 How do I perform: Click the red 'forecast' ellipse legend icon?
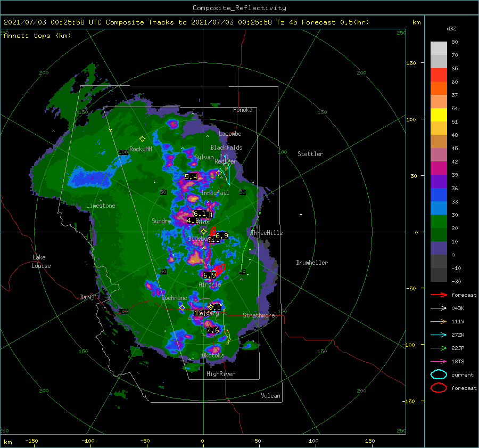[439, 388]
